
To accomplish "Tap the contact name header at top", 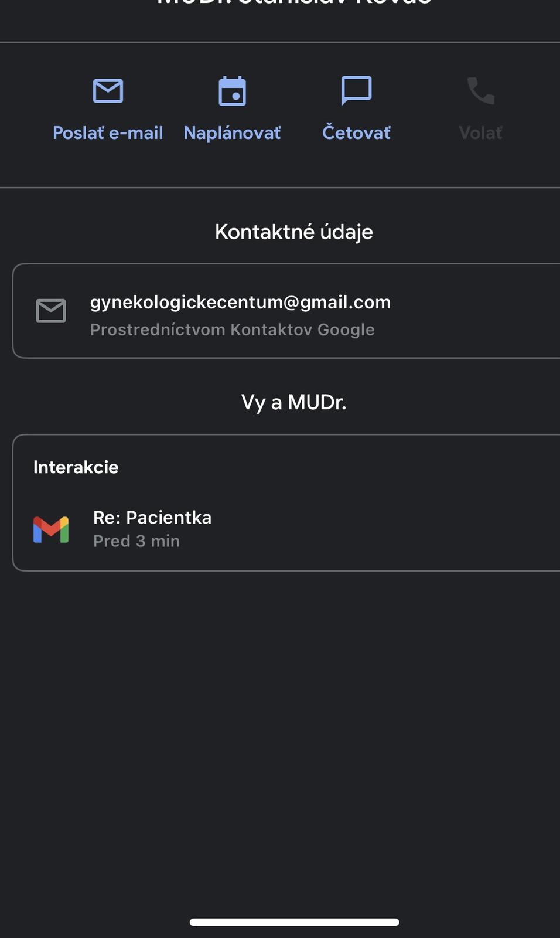I will point(293,4).
